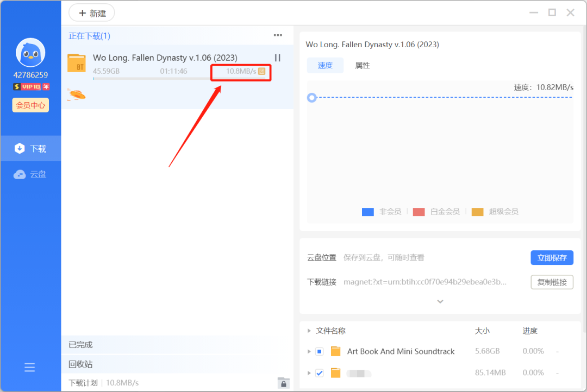The image size is (587, 392).
Task: Click the download progress bar
Action: tap(179, 79)
